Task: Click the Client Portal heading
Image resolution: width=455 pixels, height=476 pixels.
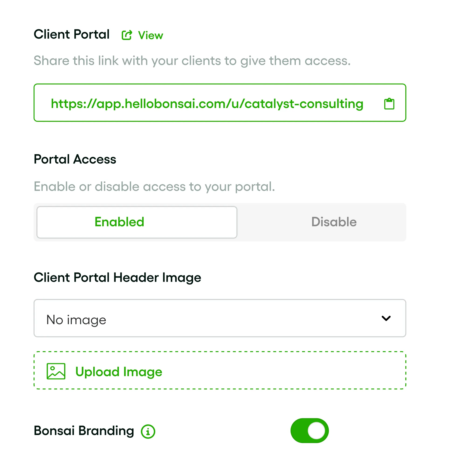Action: [72, 34]
